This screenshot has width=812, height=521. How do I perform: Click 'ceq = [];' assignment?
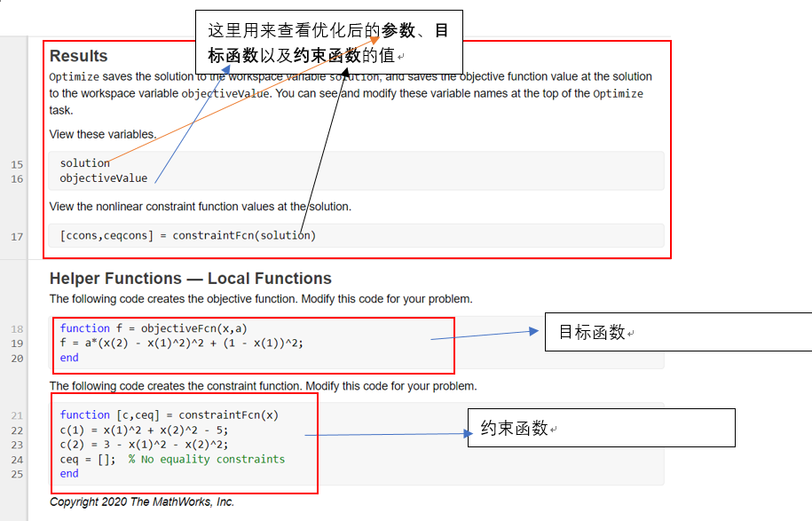88,460
